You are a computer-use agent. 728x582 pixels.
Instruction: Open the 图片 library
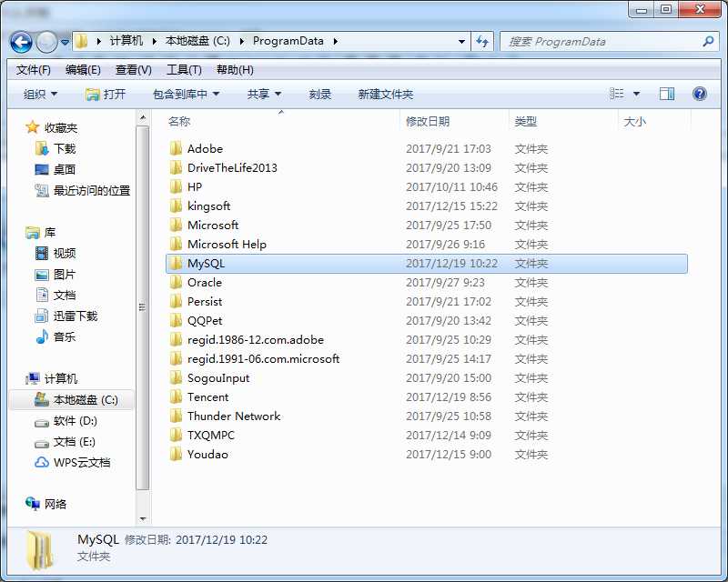[55, 275]
